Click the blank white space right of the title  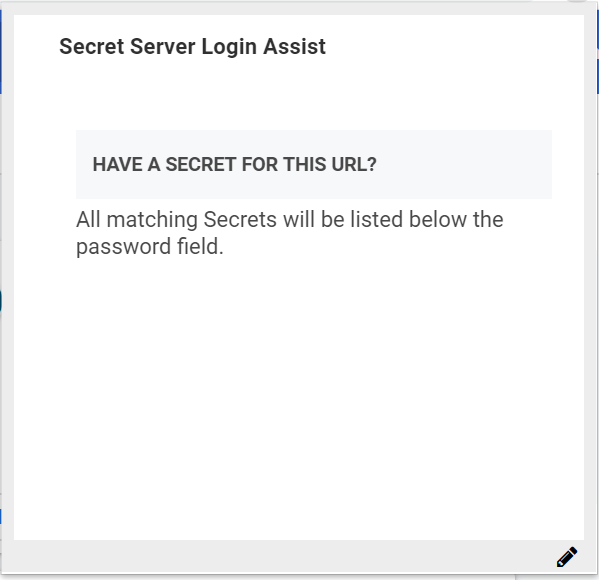[455, 47]
